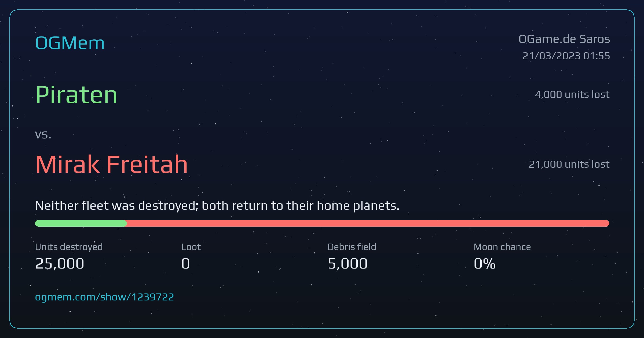Click the Moon chance label

click(x=502, y=247)
